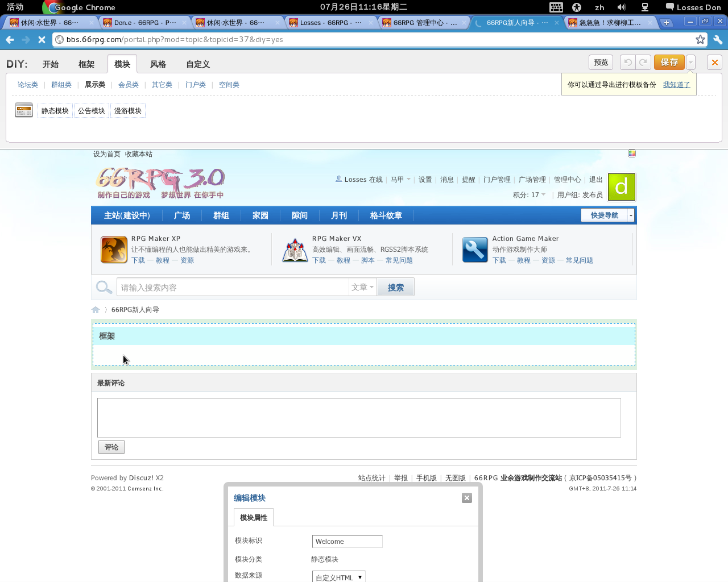Switch to the 风格 DIY tab

pos(158,64)
